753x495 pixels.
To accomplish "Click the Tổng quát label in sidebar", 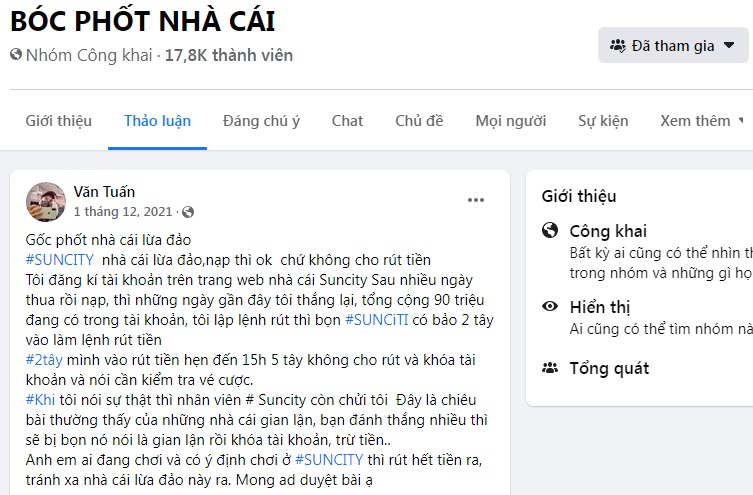I will click(x=609, y=369).
